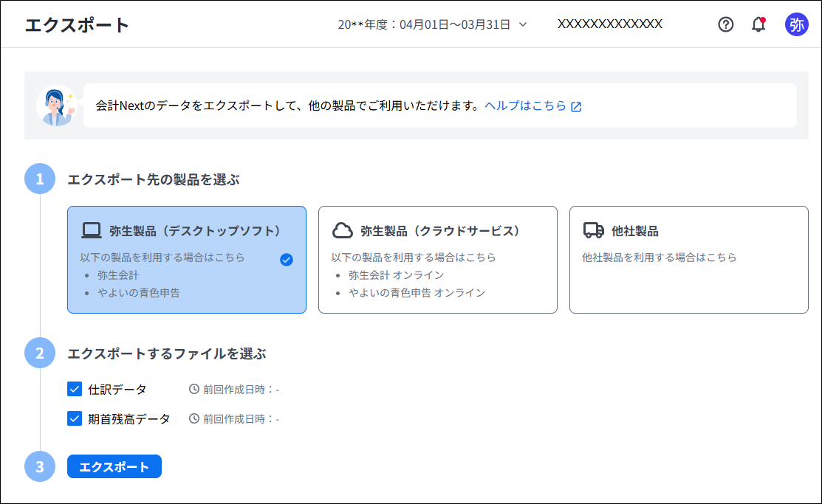Click the cloud icon on cloud service card

(x=343, y=230)
